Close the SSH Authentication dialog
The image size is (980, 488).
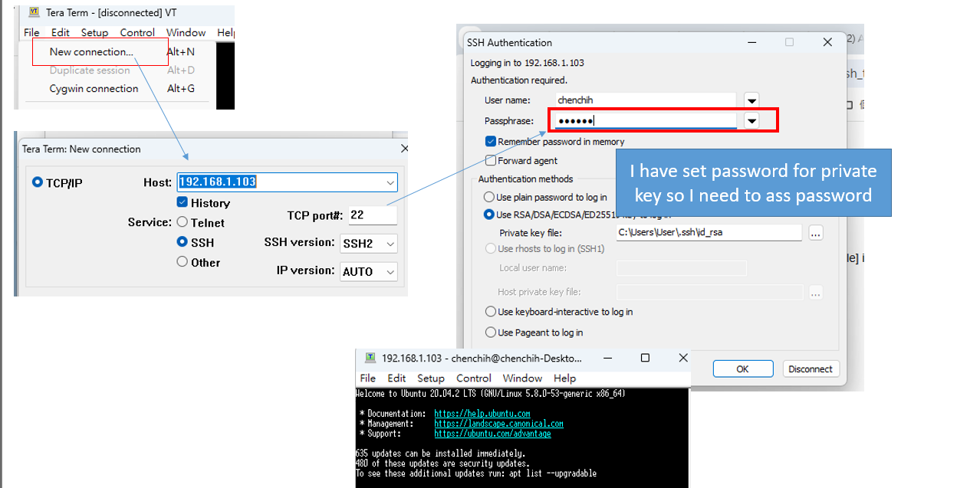coord(827,42)
